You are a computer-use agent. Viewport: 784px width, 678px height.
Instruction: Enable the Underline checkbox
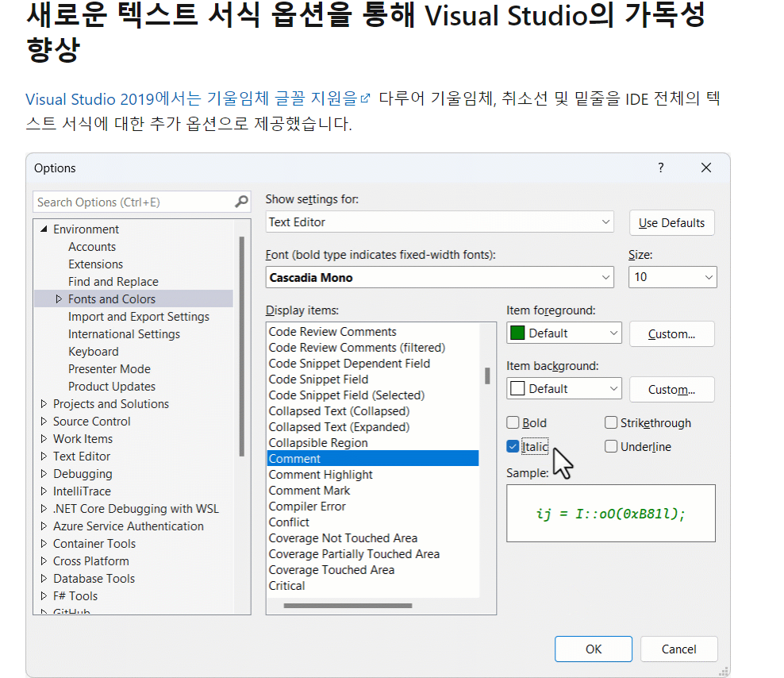click(610, 446)
